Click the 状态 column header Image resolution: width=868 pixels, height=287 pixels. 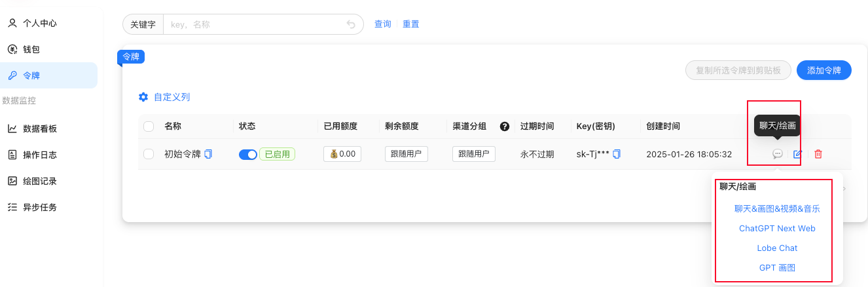pos(247,126)
